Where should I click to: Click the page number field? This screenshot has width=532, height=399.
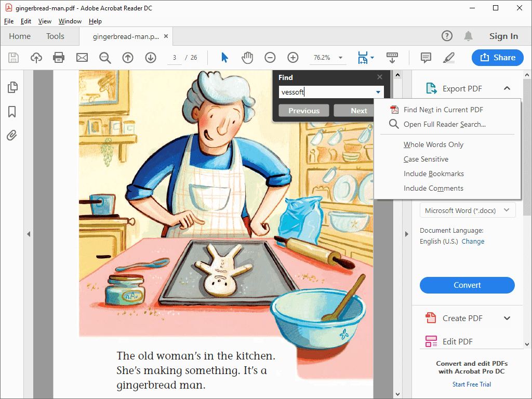point(175,58)
